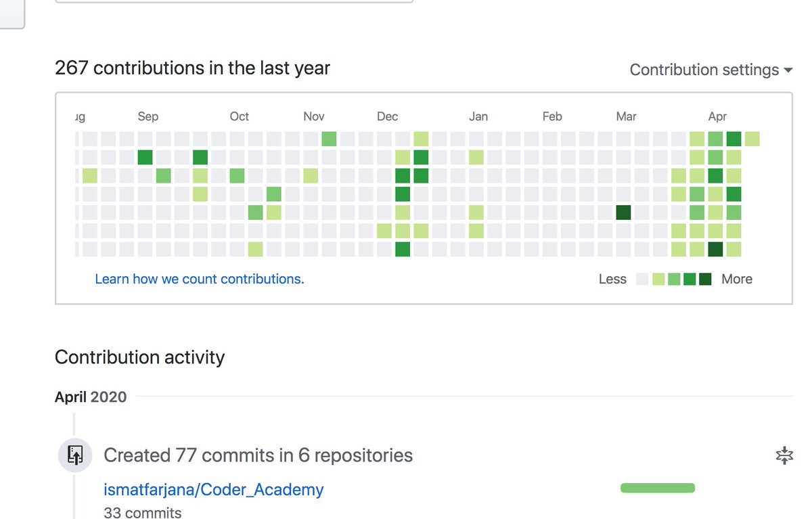Click the push commits icon in timeline
This screenshot has height=519, width=812.
(75, 455)
